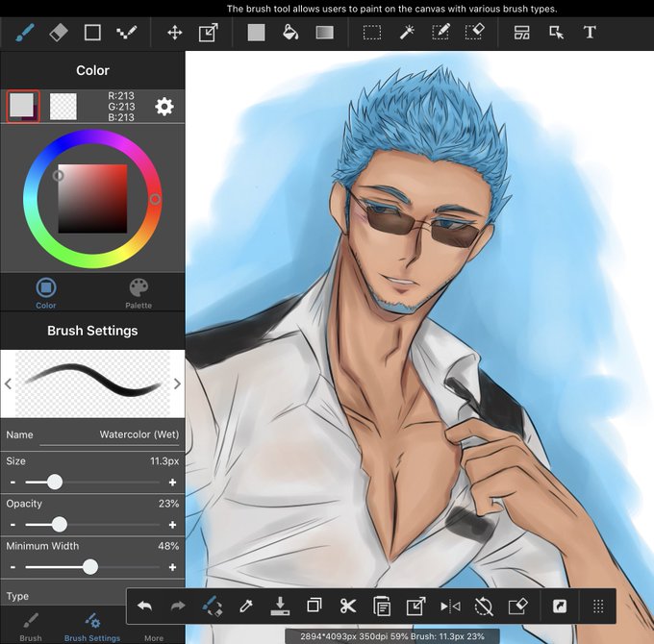Activate the Move tool
Viewport: 654px width, 644px height.
click(x=174, y=33)
